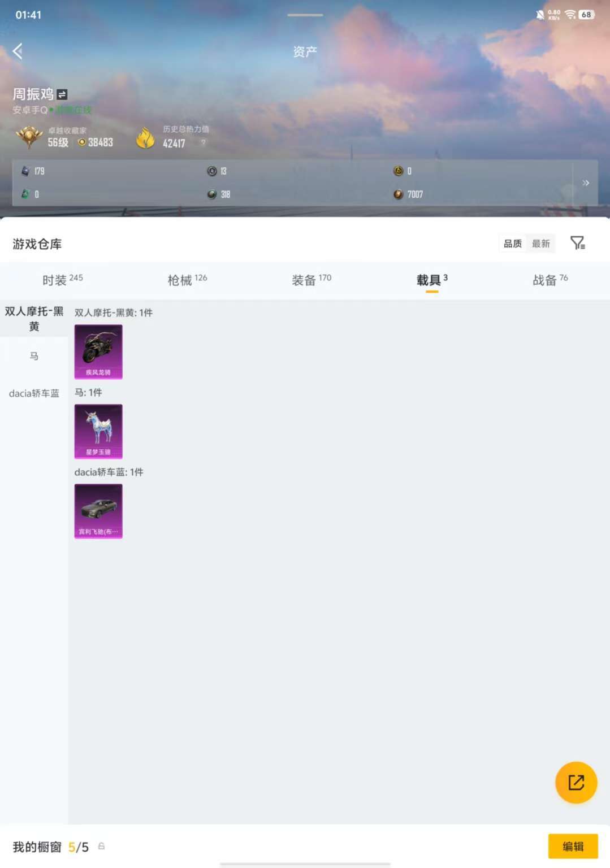
Task: Tap the dacia轿车蓝: 1件 heading
Action: (109, 472)
